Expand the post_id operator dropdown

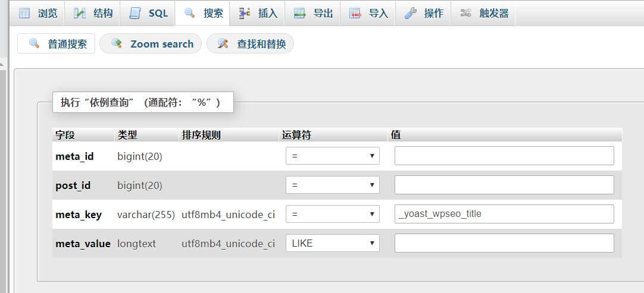coord(332,185)
